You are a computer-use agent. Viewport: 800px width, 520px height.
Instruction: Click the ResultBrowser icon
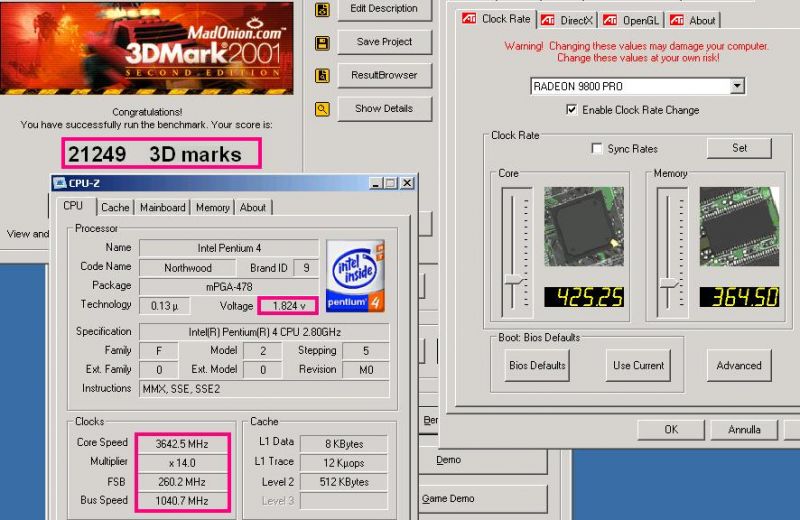(322, 76)
